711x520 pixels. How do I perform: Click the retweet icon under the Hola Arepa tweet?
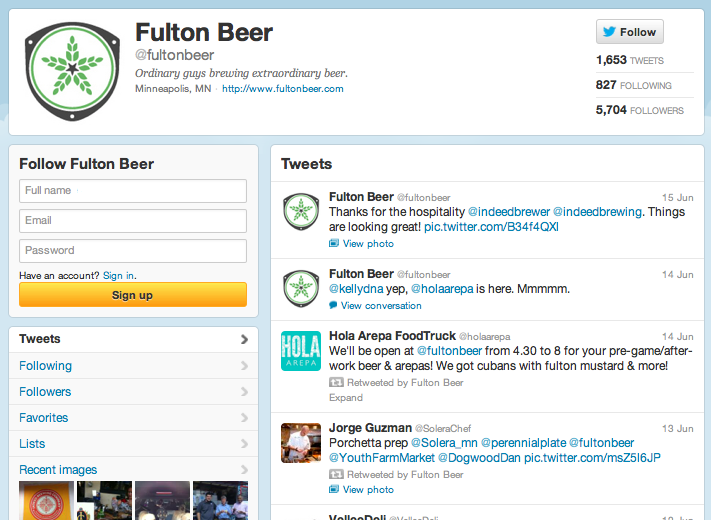click(x=336, y=383)
